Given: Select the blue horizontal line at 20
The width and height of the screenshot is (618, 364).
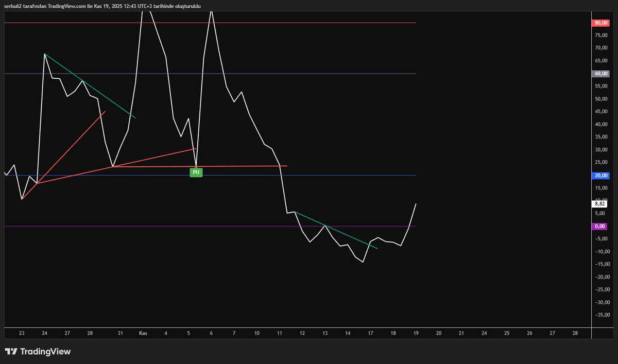Looking at the screenshot, I should (x=210, y=176).
